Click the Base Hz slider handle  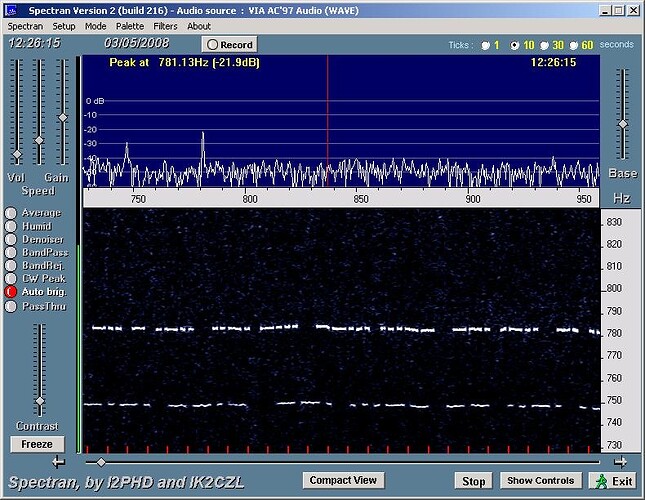tap(622, 124)
